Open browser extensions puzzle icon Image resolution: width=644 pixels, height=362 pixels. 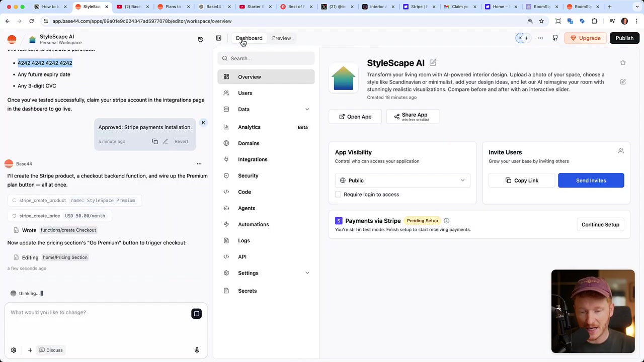tap(594, 21)
